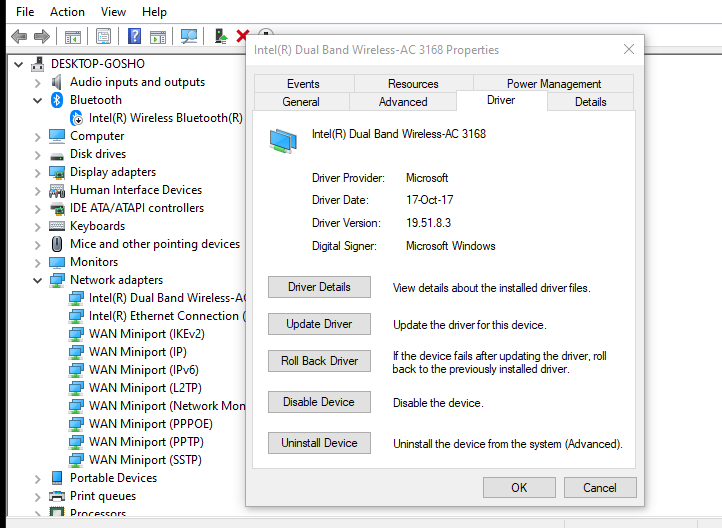Collapse the Bluetooth category
This screenshot has width=722, height=528.
(38, 100)
